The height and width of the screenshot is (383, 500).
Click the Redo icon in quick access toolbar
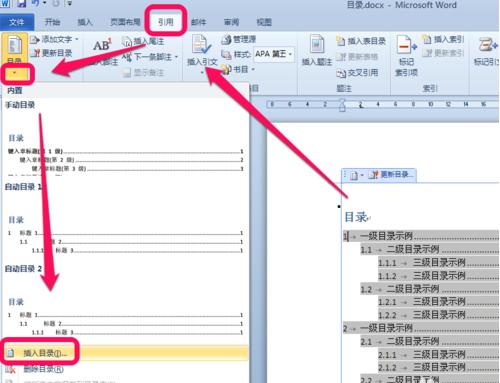56,4
